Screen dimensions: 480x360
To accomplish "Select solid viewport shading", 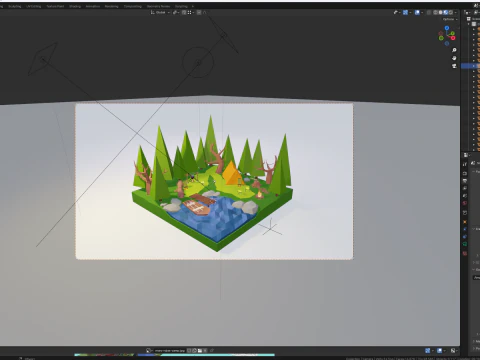I will click(440, 12).
